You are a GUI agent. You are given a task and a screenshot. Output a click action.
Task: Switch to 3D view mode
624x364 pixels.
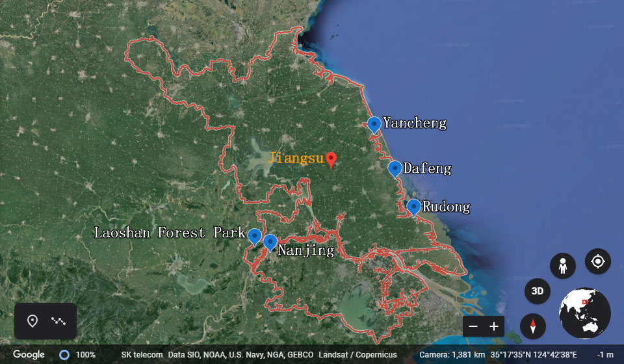pyautogui.click(x=538, y=291)
